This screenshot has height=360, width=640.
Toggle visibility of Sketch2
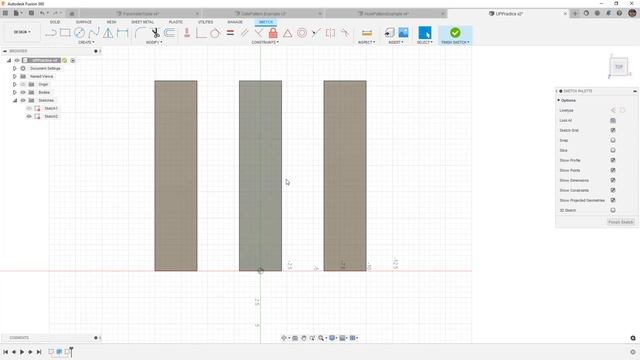coord(29,116)
